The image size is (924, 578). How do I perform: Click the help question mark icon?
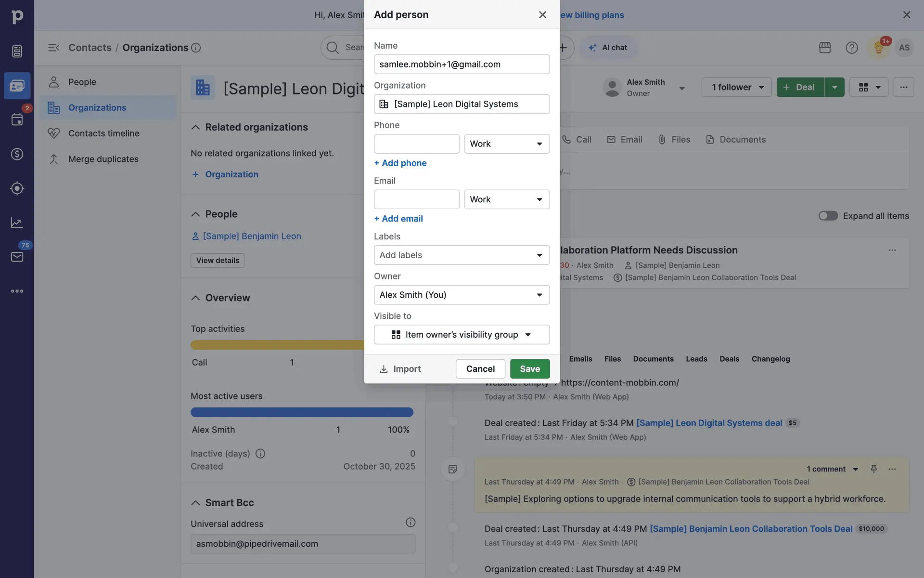pyautogui.click(x=851, y=48)
